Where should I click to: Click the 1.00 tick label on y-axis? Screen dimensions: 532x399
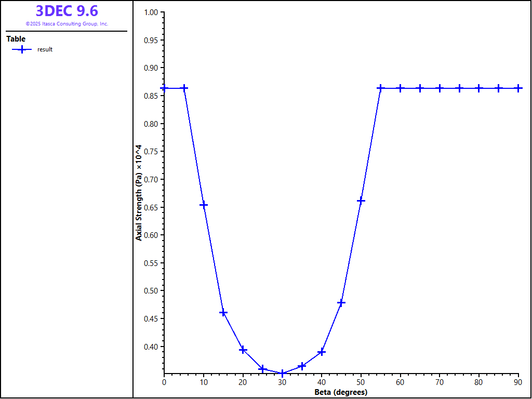click(x=151, y=12)
